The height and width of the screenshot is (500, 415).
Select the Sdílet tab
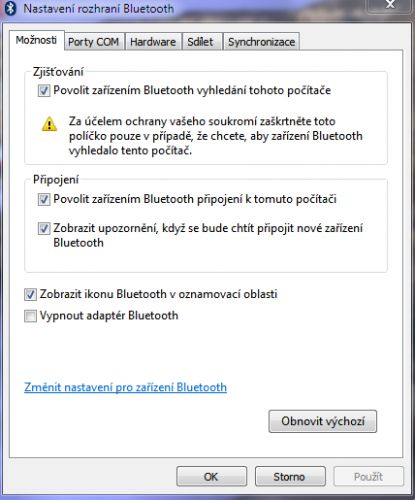click(200, 42)
